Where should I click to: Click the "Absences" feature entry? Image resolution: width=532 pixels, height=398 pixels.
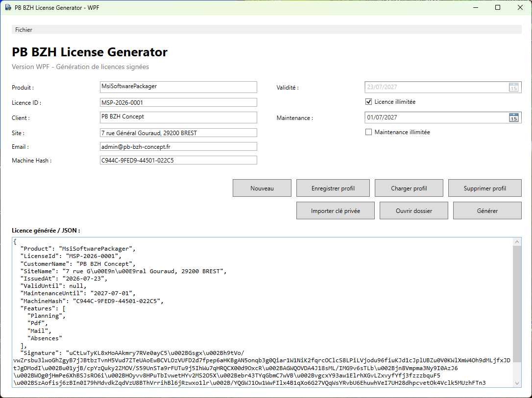tap(45, 338)
